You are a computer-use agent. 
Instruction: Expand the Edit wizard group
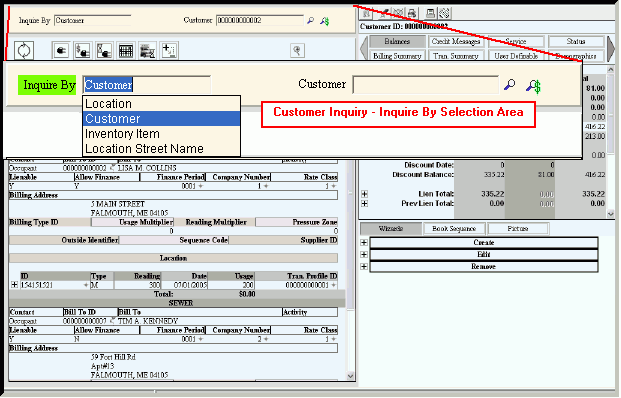coord(364,255)
